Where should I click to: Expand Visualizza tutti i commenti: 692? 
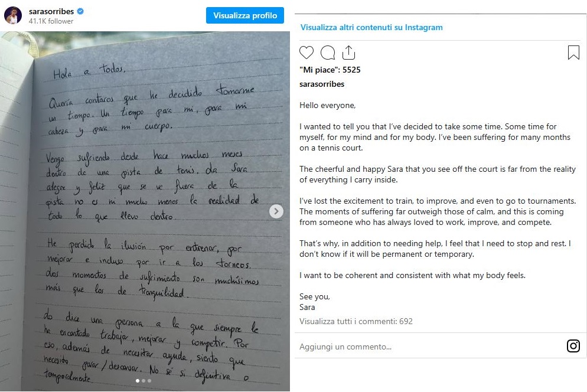(x=356, y=322)
